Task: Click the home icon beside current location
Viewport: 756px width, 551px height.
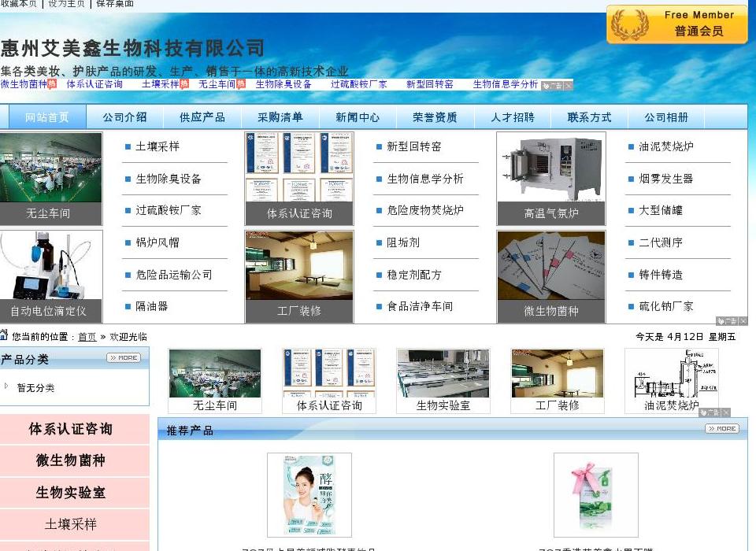Action: (x=4, y=335)
